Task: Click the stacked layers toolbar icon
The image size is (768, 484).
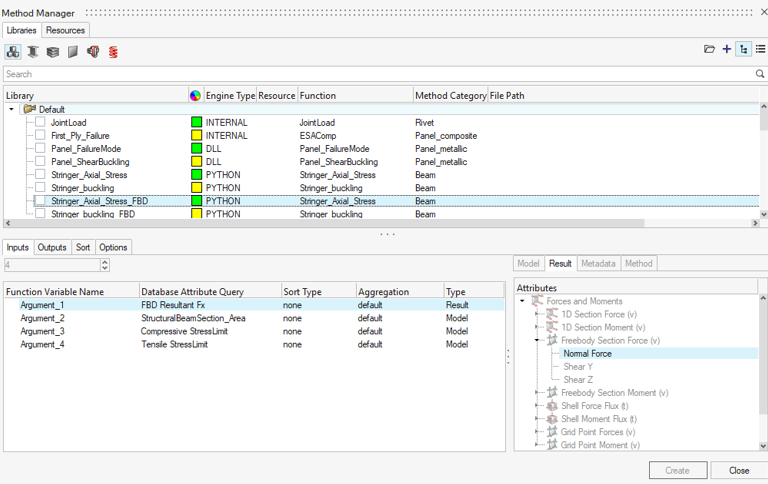Action: 53,51
